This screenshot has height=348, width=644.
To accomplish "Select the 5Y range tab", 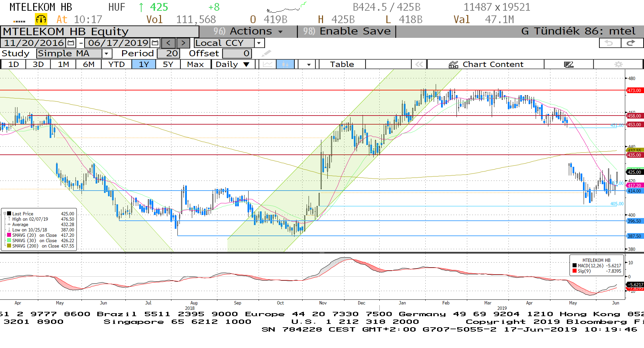I will tap(168, 64).
